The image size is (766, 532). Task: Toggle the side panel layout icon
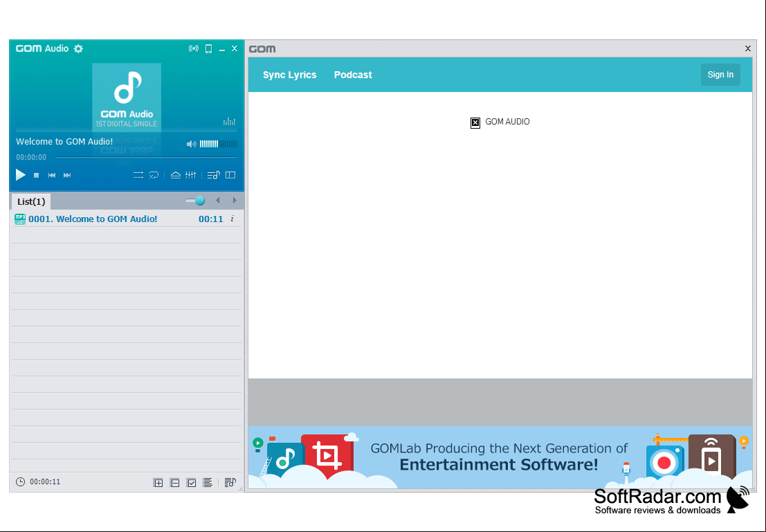pos(230,175)
